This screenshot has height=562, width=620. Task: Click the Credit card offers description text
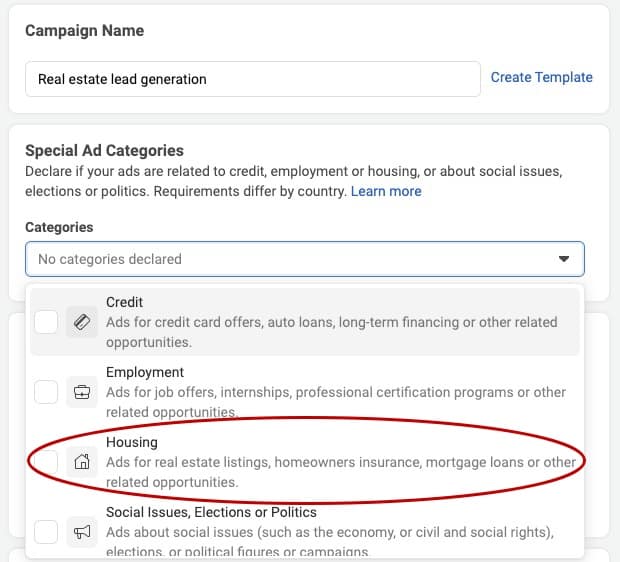point(332,332)
